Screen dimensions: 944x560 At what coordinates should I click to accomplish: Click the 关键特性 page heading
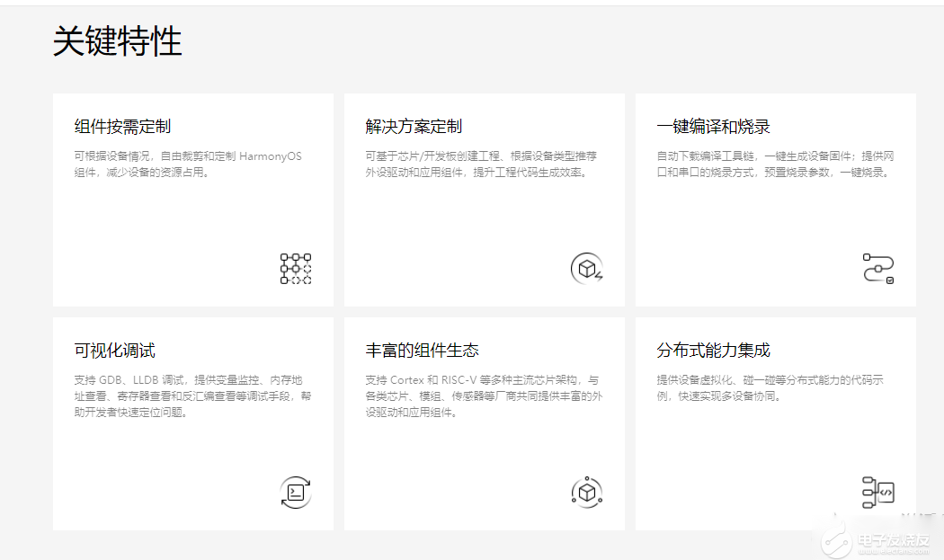click(x=118, y=41)
